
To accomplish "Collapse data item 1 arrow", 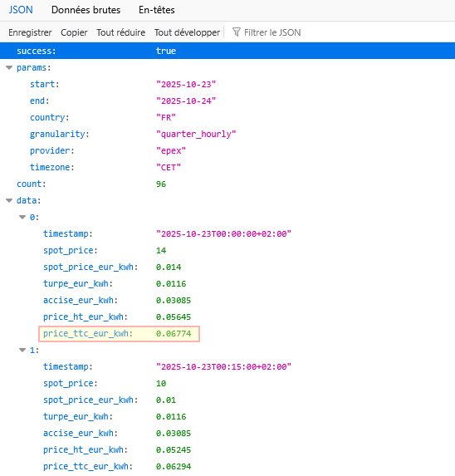I will [22, 351].
